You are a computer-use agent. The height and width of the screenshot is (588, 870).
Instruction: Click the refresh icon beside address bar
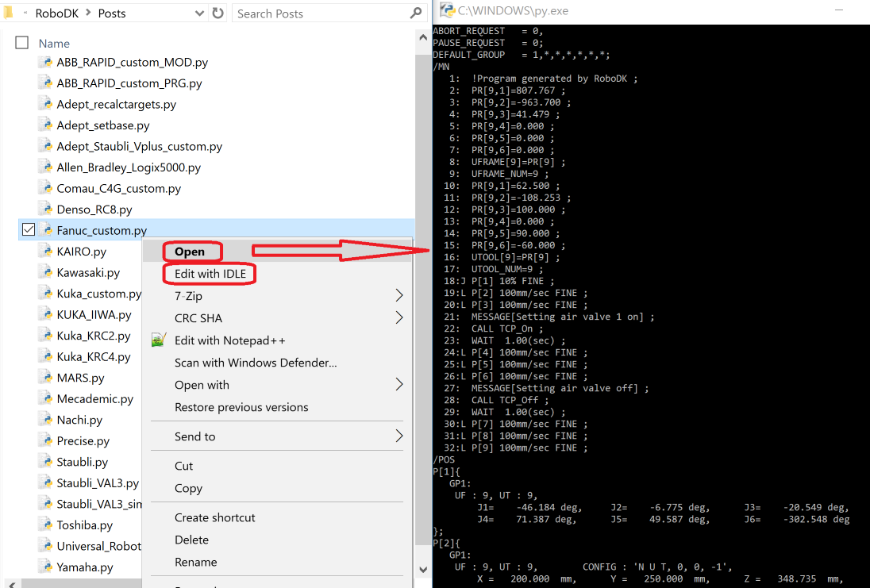(218, 13)
